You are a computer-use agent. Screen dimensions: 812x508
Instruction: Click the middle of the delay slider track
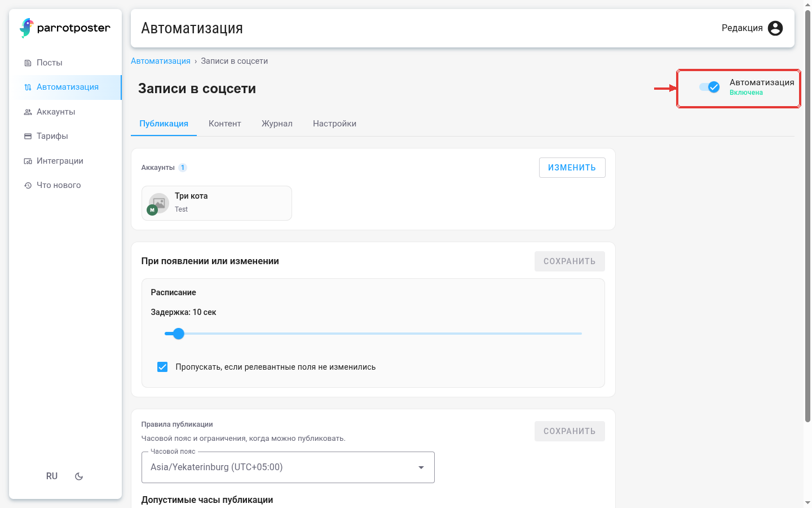click(373, 334)
